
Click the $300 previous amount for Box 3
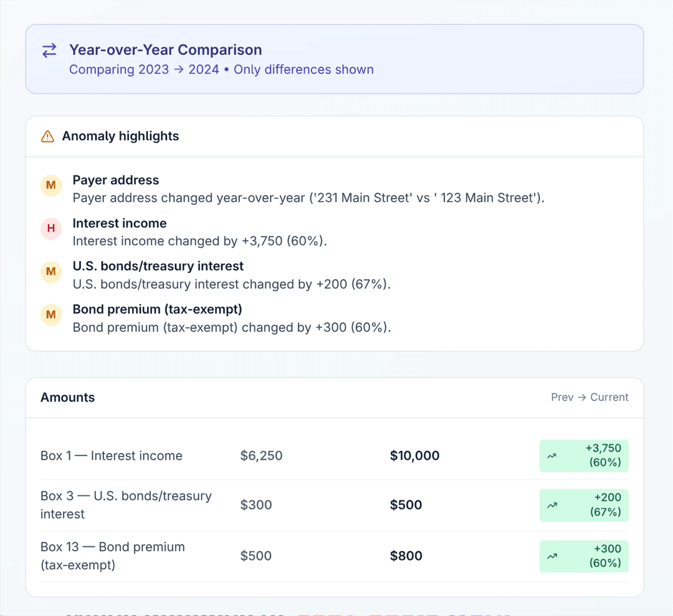point(256,505)
